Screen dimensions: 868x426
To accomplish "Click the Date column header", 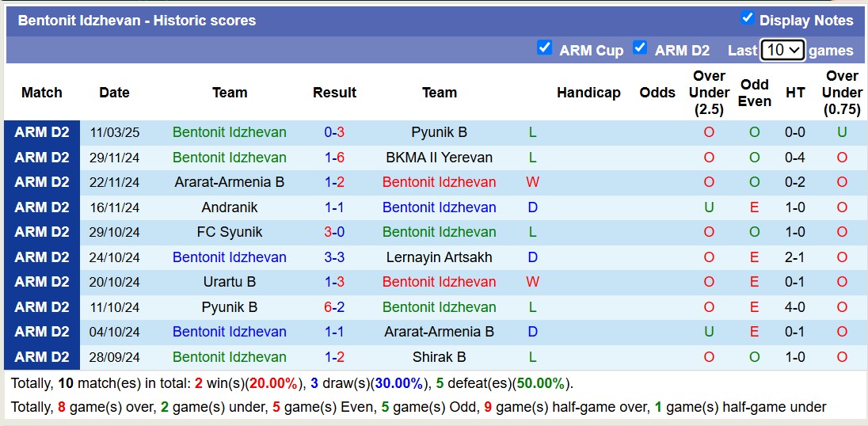I will point(114,93).
